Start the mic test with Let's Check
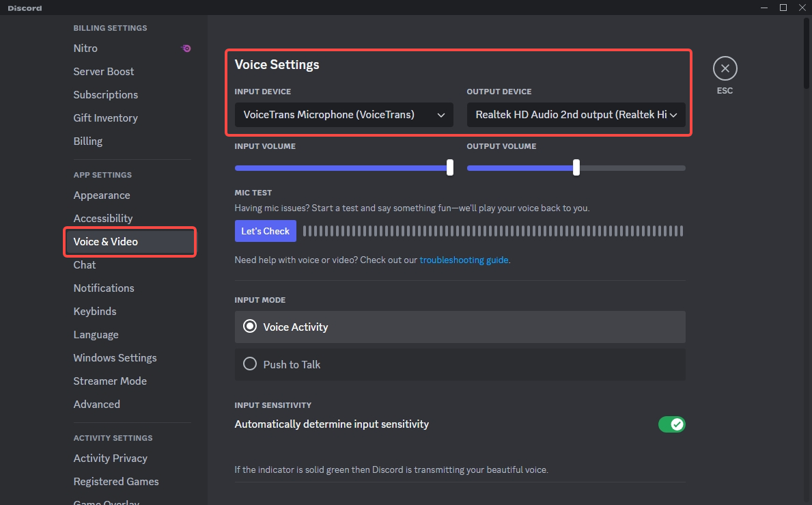The height and width of the screenshot is (505, 812). (x=265, y=231)
